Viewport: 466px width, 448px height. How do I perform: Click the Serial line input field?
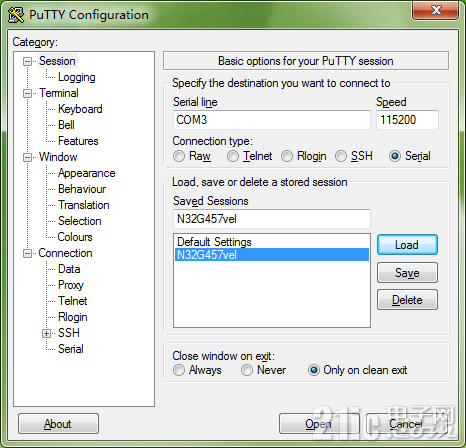[272, 120]
